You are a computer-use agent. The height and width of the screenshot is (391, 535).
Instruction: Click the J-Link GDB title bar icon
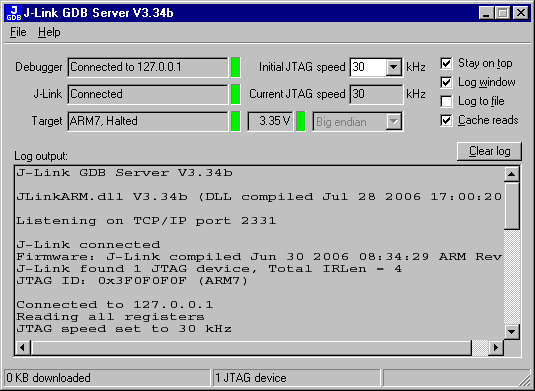tap(14, 13)
